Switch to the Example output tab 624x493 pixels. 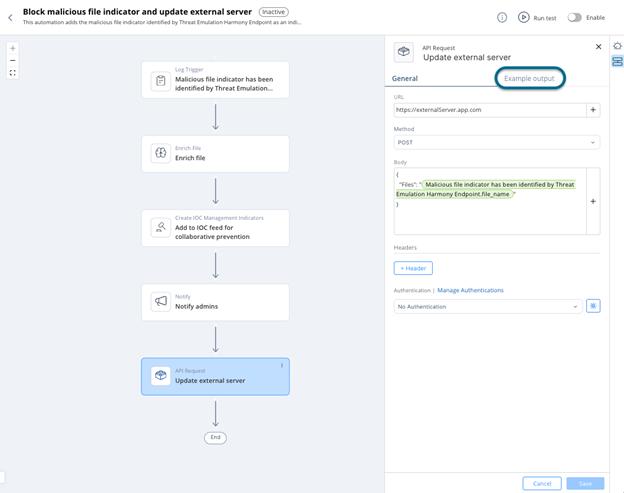click(x=529, y=78)
